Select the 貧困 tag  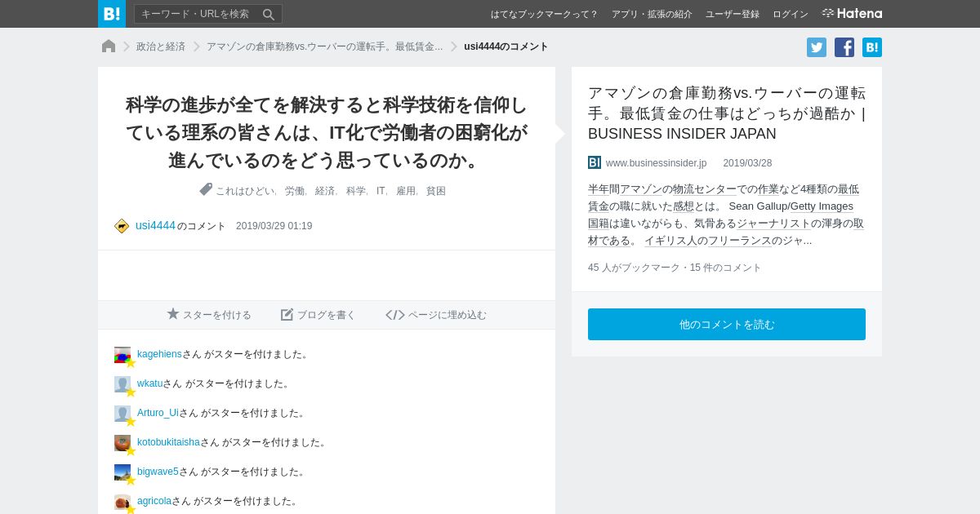click(436, 191)
